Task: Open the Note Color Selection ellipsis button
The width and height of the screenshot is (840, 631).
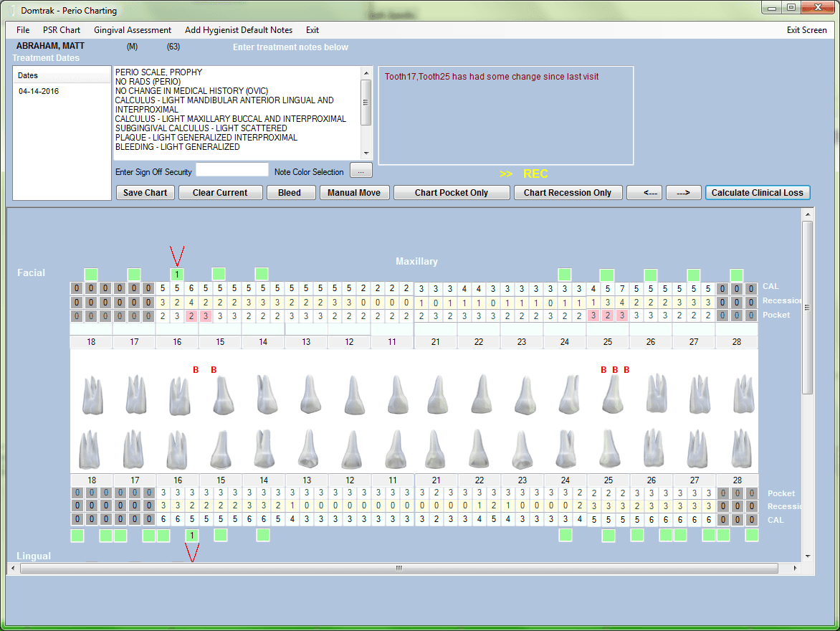Action: click(x=361, y=172)
